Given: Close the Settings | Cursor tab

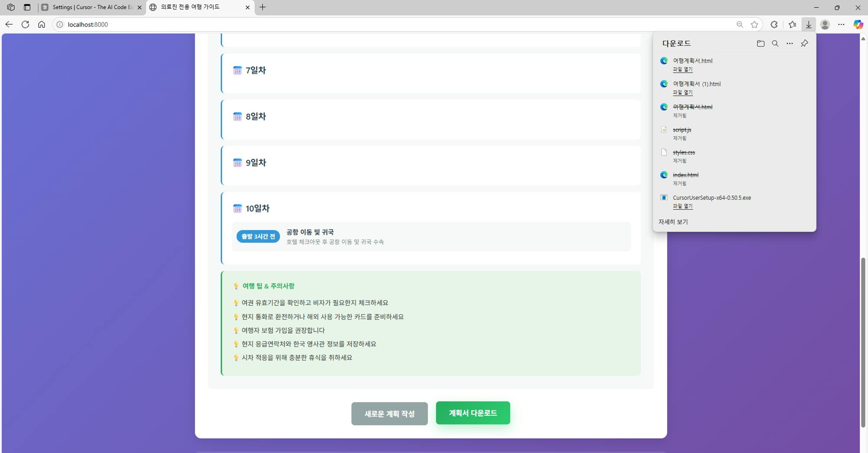Looking at the screenshot, I should pos(139,7).
